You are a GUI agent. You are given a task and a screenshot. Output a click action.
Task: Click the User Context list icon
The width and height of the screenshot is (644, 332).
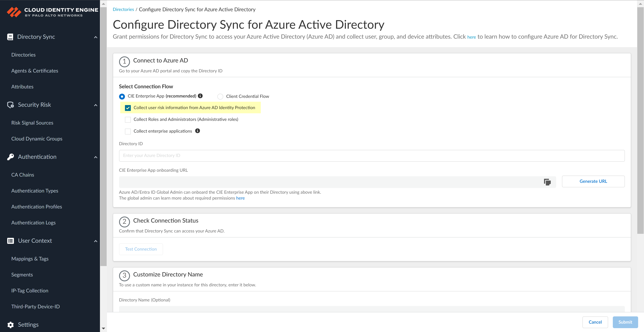(10, 241)
